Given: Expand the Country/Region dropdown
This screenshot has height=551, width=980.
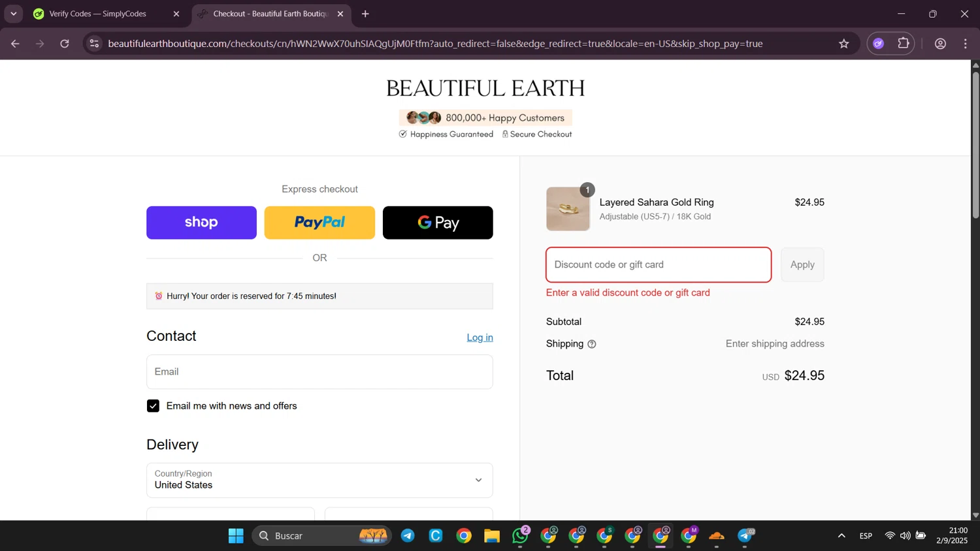Looking at the screenshot, I should point(319,480).
